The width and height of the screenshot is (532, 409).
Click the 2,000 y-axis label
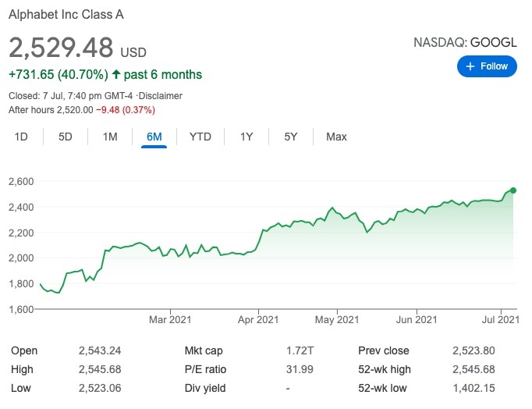21,258
